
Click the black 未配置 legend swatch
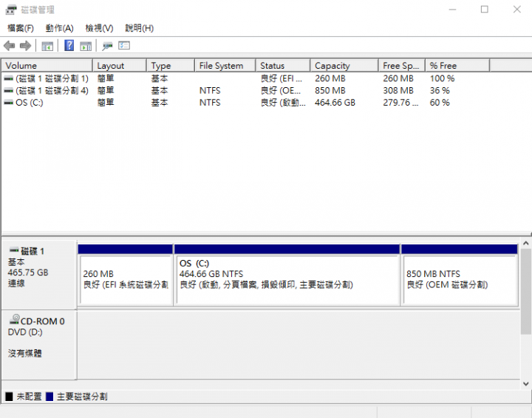tap(9, 397)
